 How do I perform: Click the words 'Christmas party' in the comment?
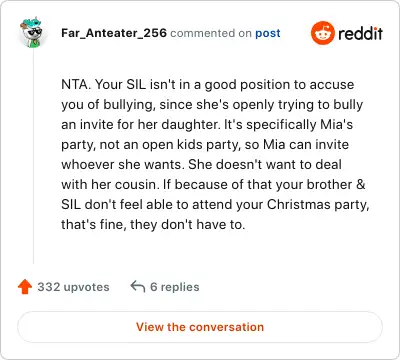pos(317,205)
